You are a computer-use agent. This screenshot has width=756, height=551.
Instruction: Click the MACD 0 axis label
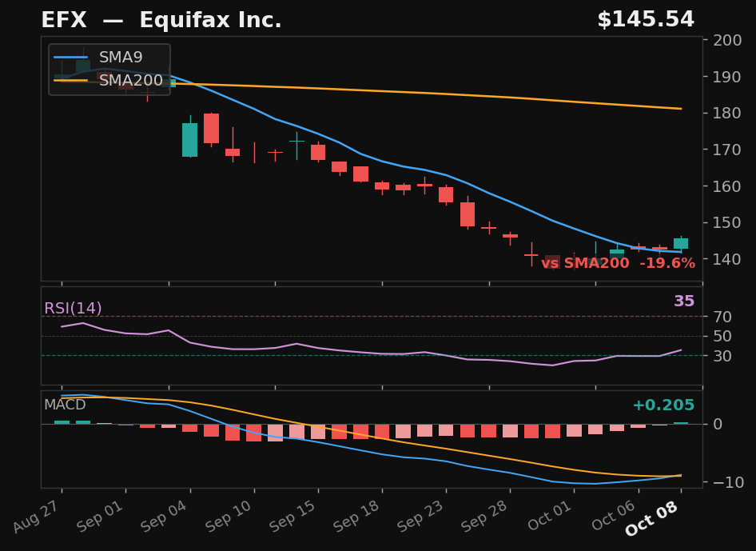click(718, 424)
